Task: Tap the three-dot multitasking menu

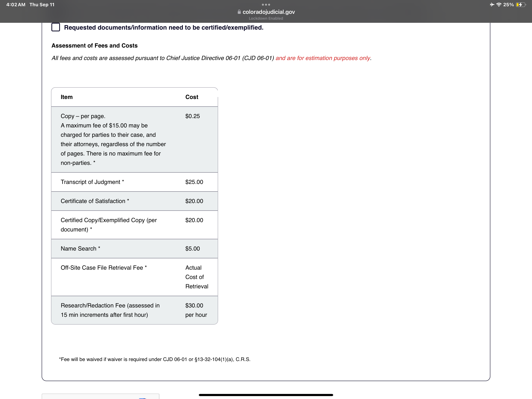Action: point(266,4)
